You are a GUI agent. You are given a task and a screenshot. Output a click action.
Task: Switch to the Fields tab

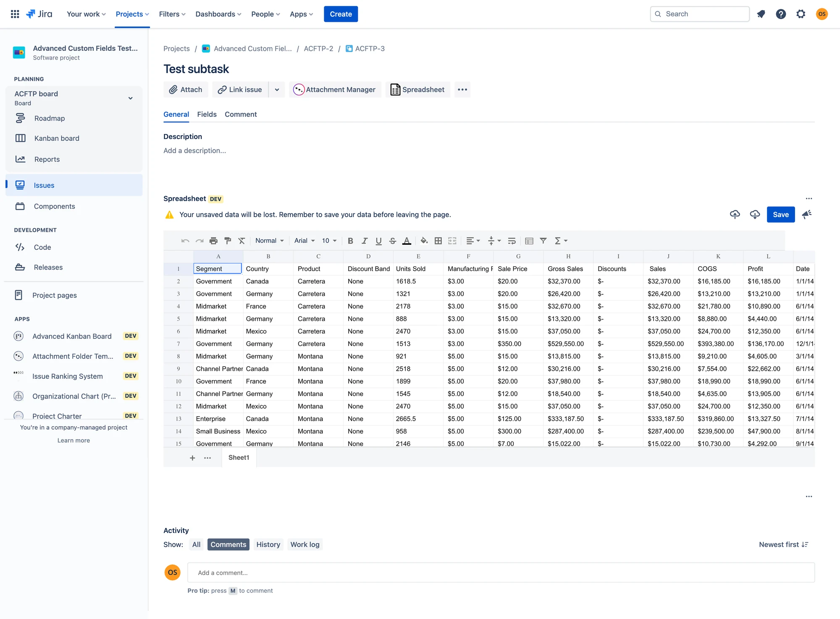click(x=207, y=114)
